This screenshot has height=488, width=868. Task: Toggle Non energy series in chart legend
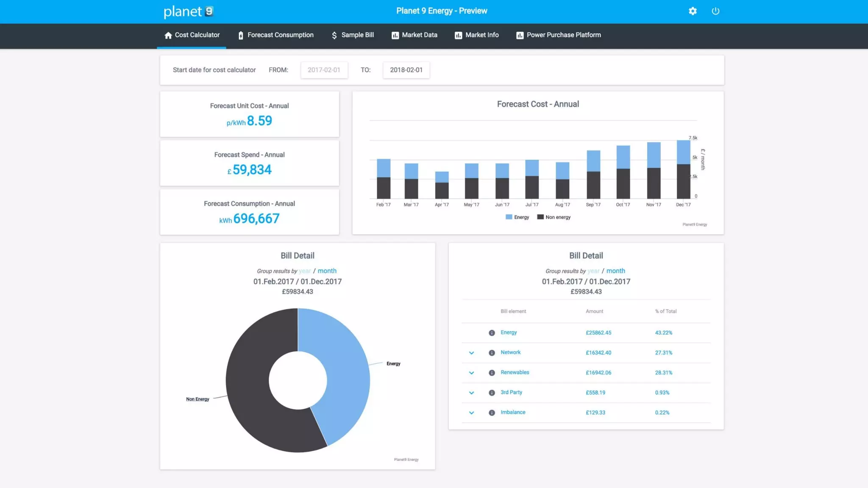pyautogui.click(x=554, y=217)
